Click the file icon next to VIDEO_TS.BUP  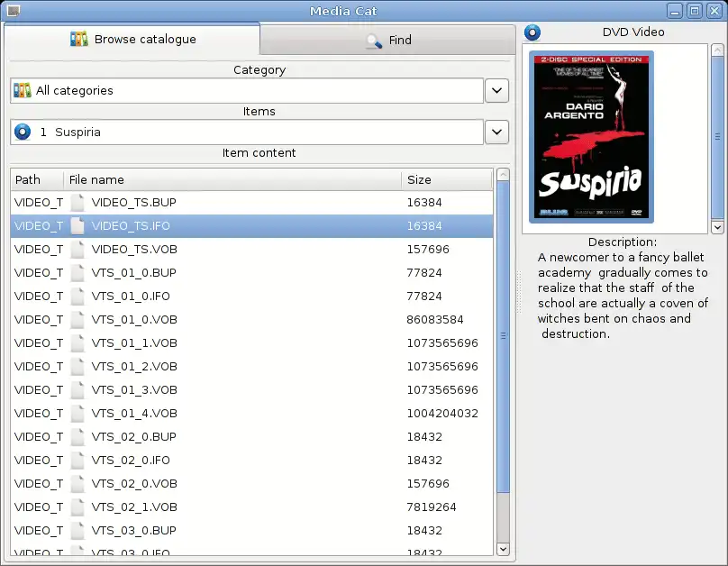77,203
